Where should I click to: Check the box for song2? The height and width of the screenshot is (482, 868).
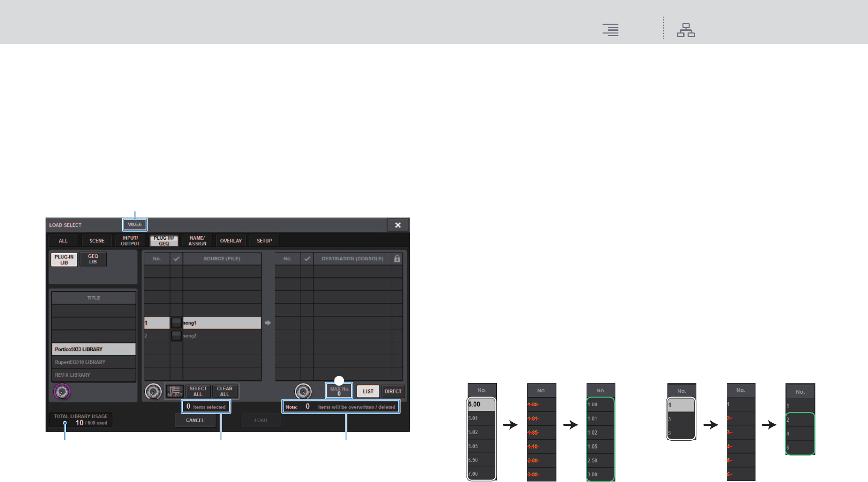point(176,336)
